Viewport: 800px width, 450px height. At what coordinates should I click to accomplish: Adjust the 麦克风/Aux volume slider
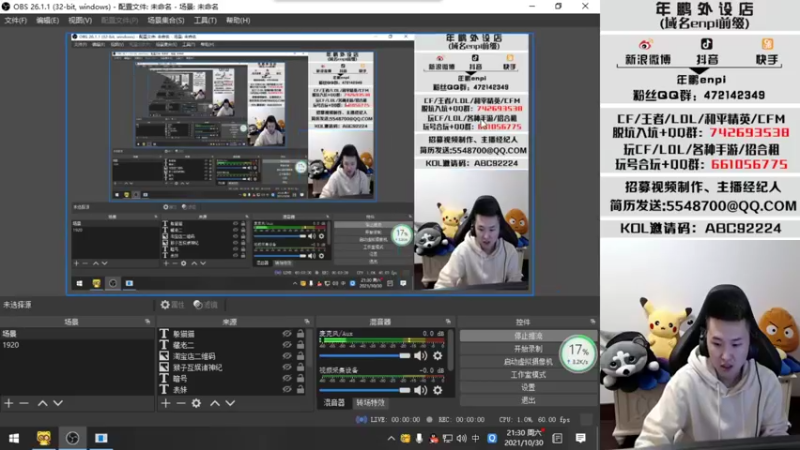pyautogui.click(x=365, y=356)
